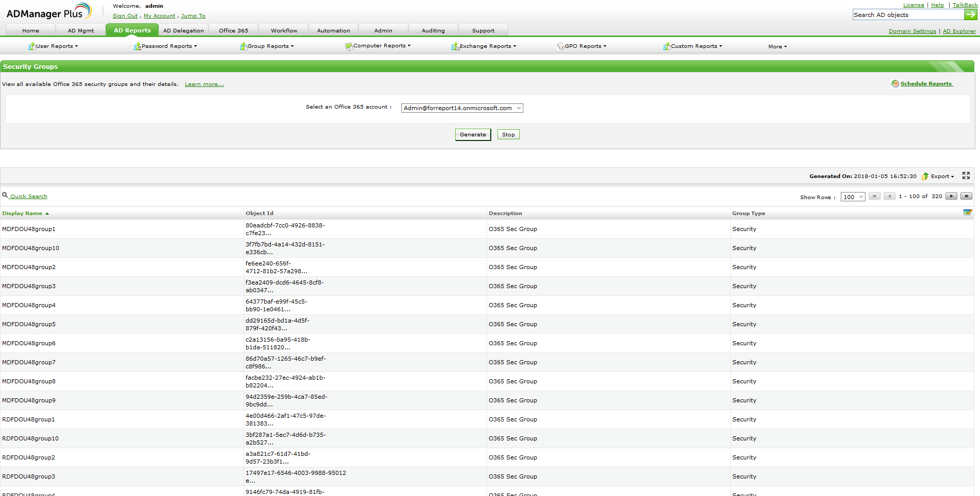Click the Export folder icon

925,176
